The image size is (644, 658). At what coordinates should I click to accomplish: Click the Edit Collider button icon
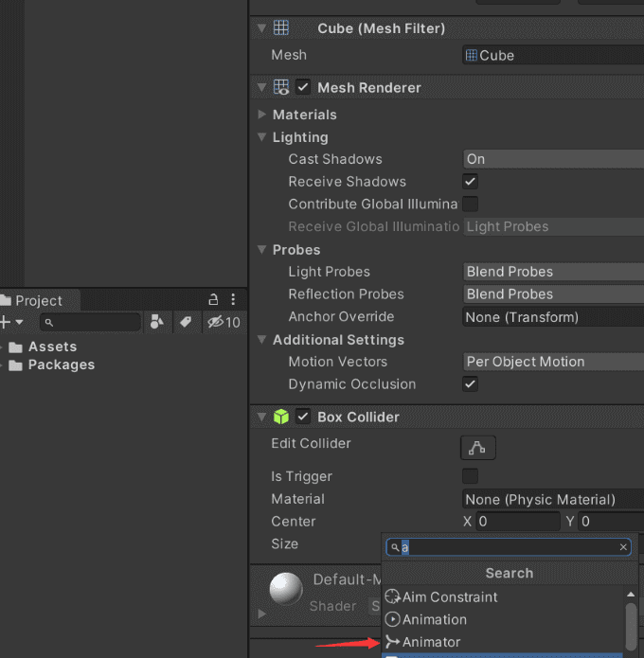[x=478, y=447]
